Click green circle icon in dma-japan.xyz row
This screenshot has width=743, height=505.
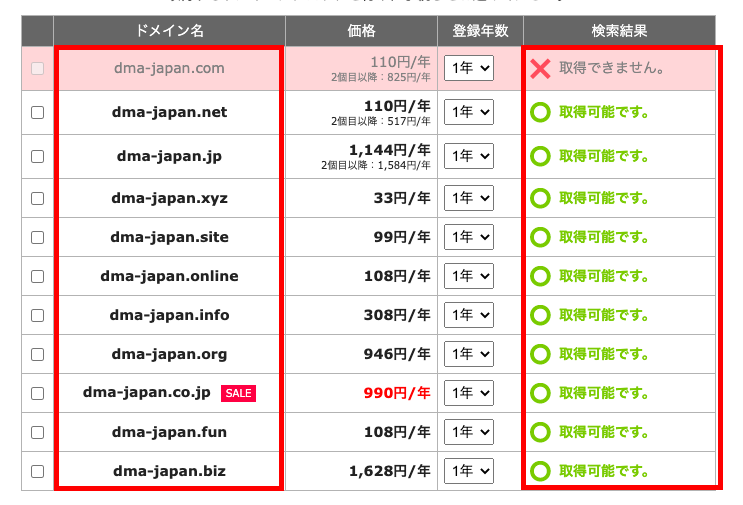[x=540, y=198]
